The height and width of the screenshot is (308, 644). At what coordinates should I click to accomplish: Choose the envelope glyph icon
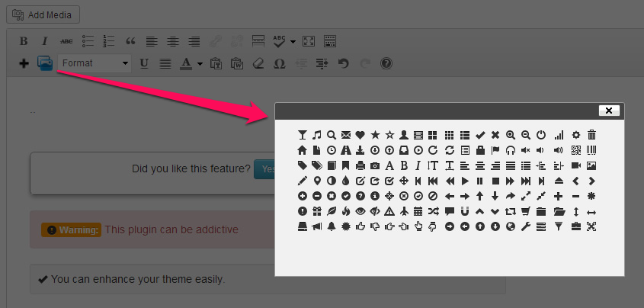click(346, 135)
